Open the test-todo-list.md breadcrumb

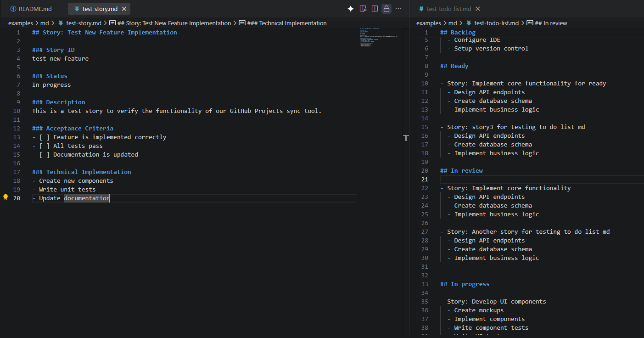(x=496, y=23)
